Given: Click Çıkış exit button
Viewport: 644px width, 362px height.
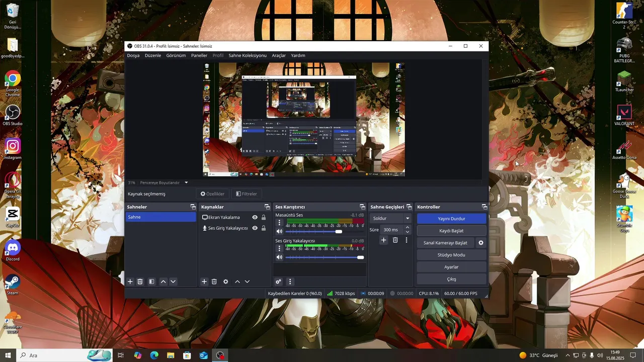Looking at the screenshot, I should [x=451, y=279].
